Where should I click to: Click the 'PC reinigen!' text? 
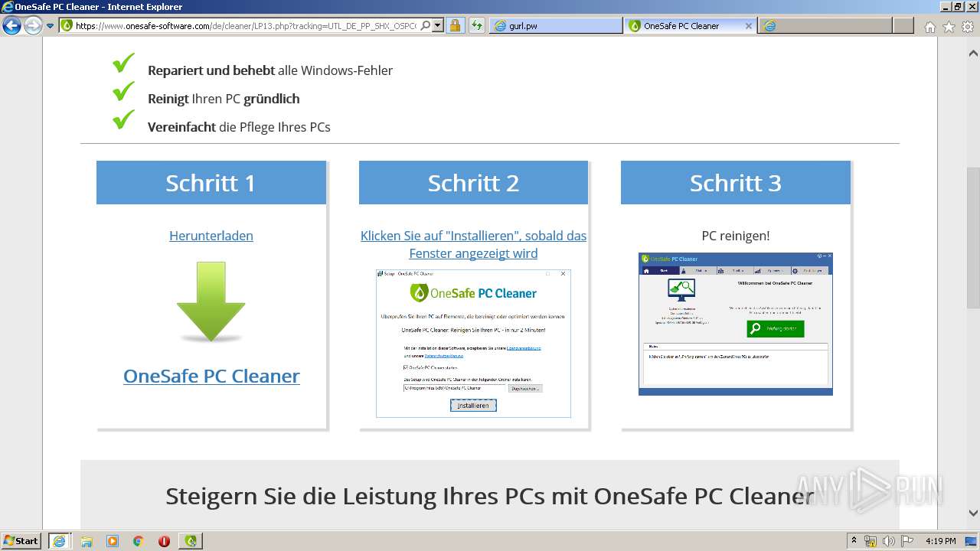coord(736,236)
